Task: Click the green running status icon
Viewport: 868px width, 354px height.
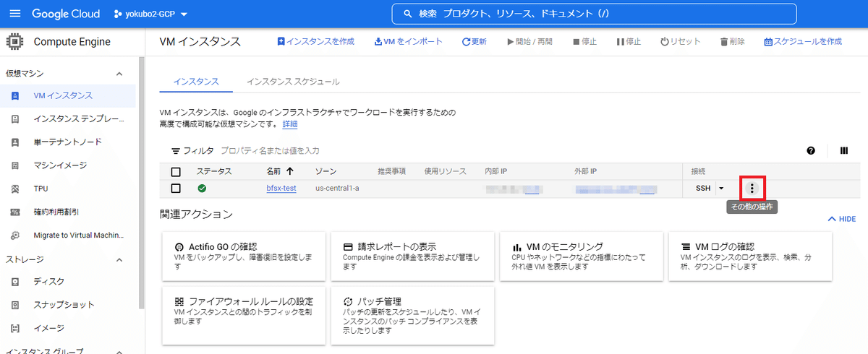Action: [x=202, y=189]
